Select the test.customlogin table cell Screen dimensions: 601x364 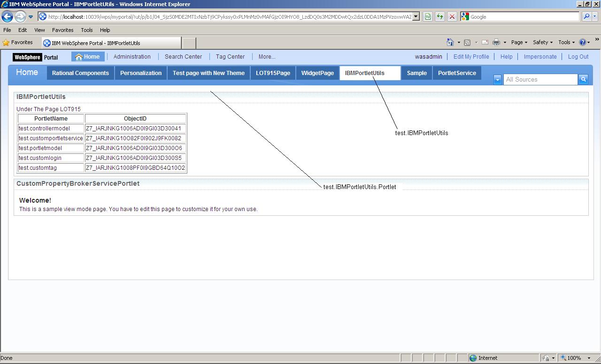pyautogui.click(x=51, y=158)
